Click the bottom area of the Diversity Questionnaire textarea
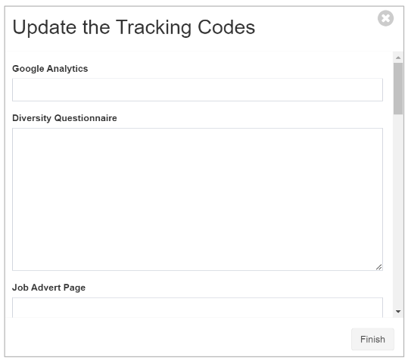The image size is (408, 361). (x=197, y=262)
